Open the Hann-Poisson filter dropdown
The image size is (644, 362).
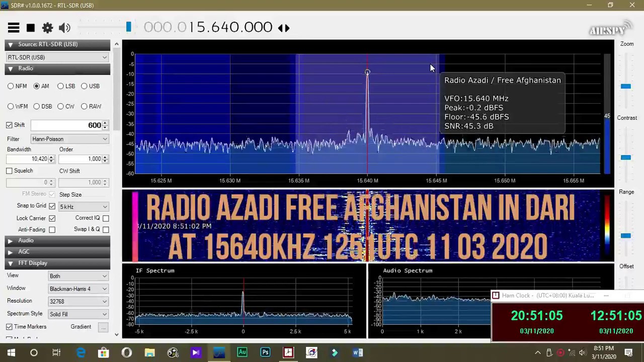[x=70, y=139]
